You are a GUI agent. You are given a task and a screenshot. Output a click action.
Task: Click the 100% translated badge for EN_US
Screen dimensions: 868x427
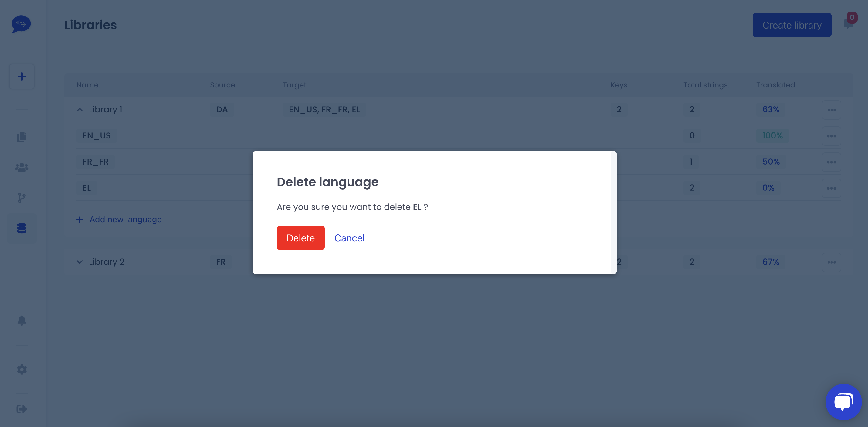pos(772,135)
